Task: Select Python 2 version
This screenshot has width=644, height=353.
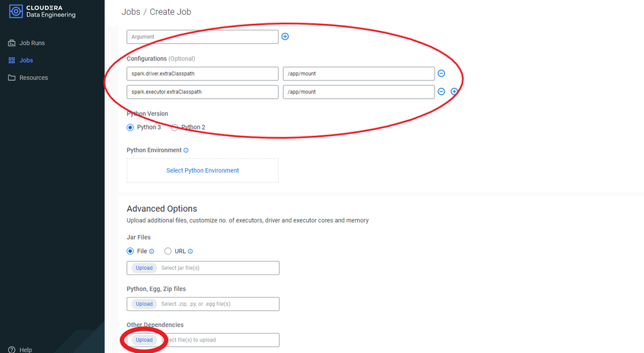Action: pyautogui.click(x=175, y=128)
